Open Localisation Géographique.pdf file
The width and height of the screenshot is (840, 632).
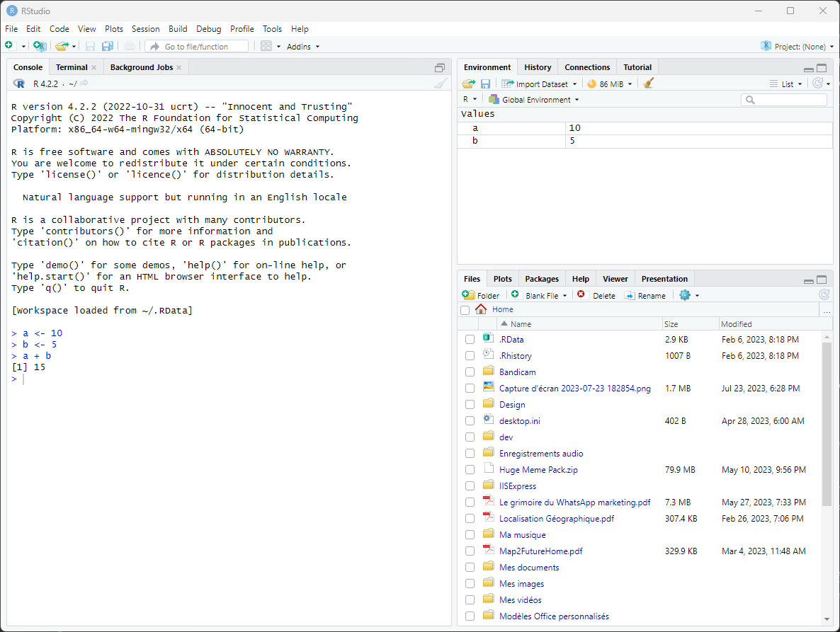tap(557, 519)
